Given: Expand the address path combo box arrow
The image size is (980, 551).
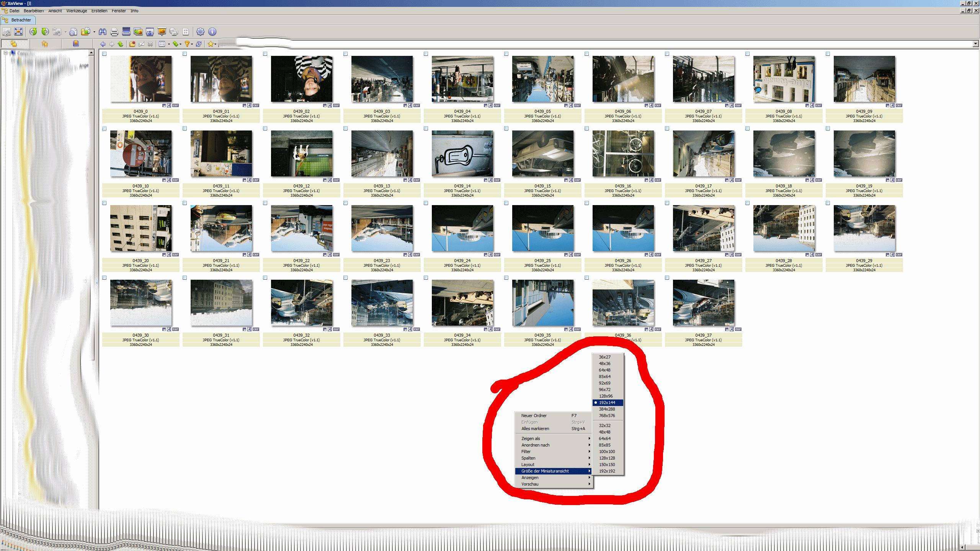Looking at the screenshot, I should pos(975,44).
